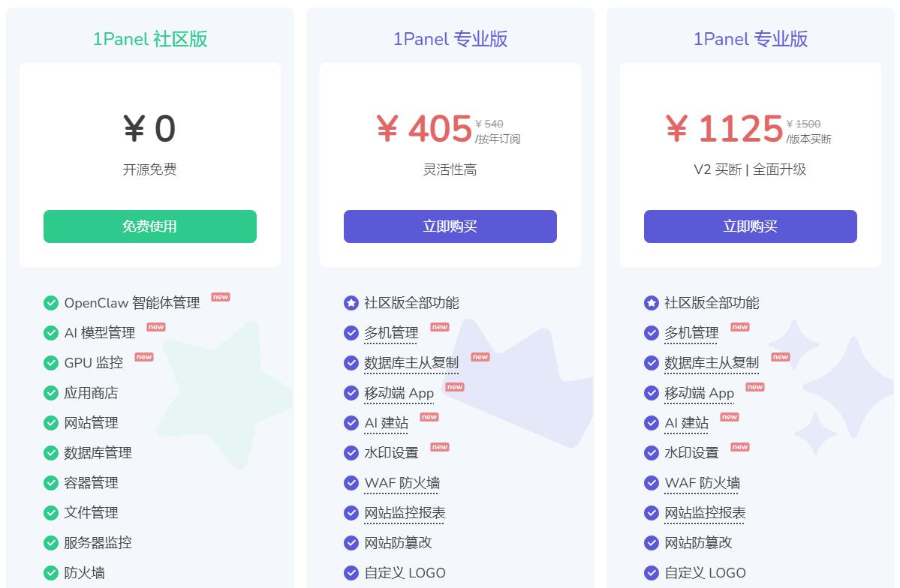Click the star icon in the ¥1125 plan list
Image resolution: width=900 pixels, height=588 pixels.
(x=652, y=303)
